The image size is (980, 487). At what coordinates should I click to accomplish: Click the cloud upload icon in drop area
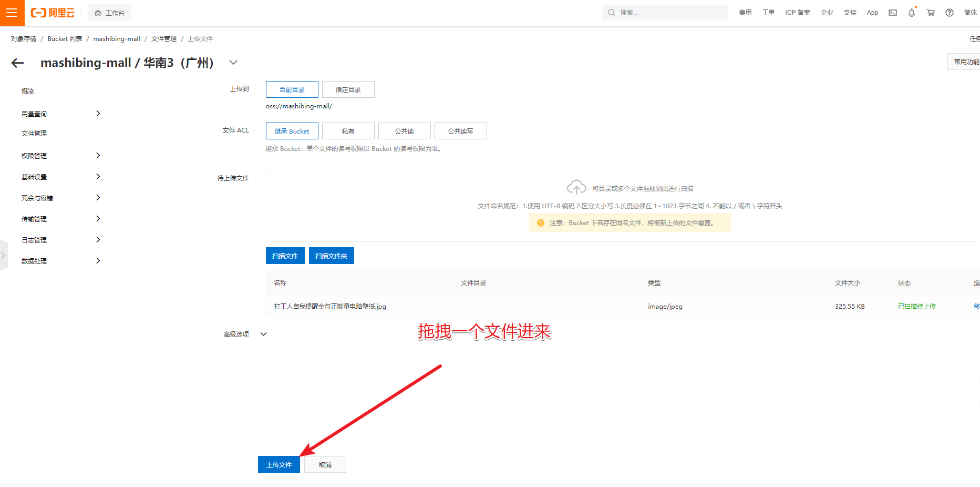pyautogui.click(x=576, y=187)
